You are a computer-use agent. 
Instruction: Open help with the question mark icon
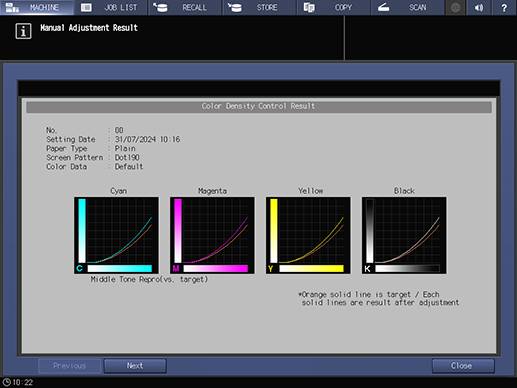(504, 7)
